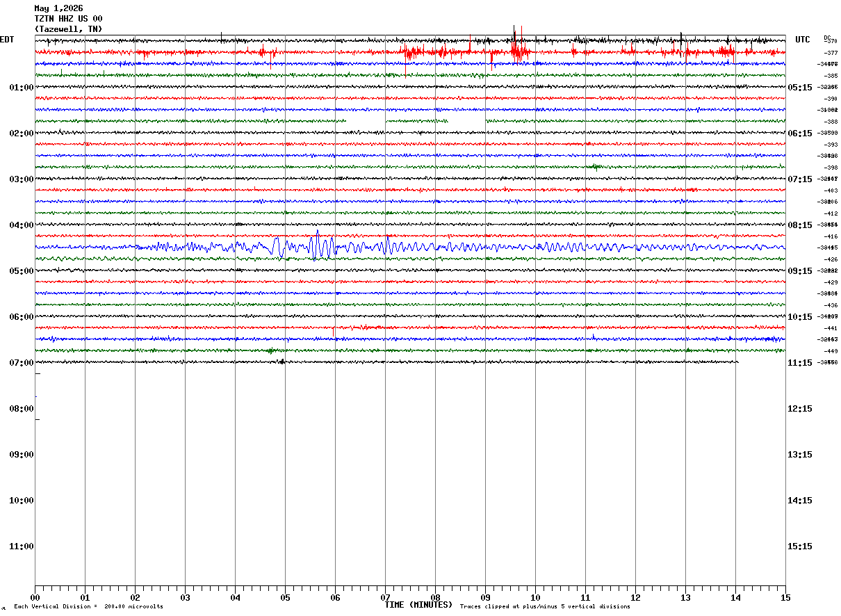
Task: Click the (Tazewell, TN) location label
Action: tap(68, 29)
